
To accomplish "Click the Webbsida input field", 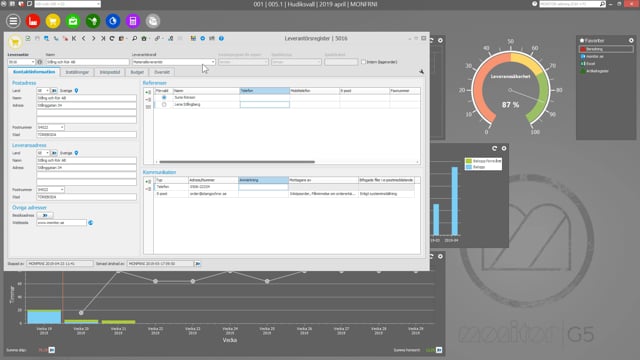I will point(62,223).
